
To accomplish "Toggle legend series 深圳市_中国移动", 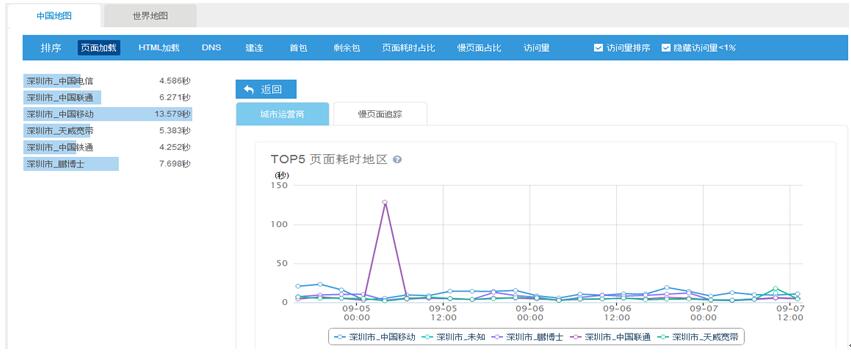I will pyautogui.click(x=375, y=337).
